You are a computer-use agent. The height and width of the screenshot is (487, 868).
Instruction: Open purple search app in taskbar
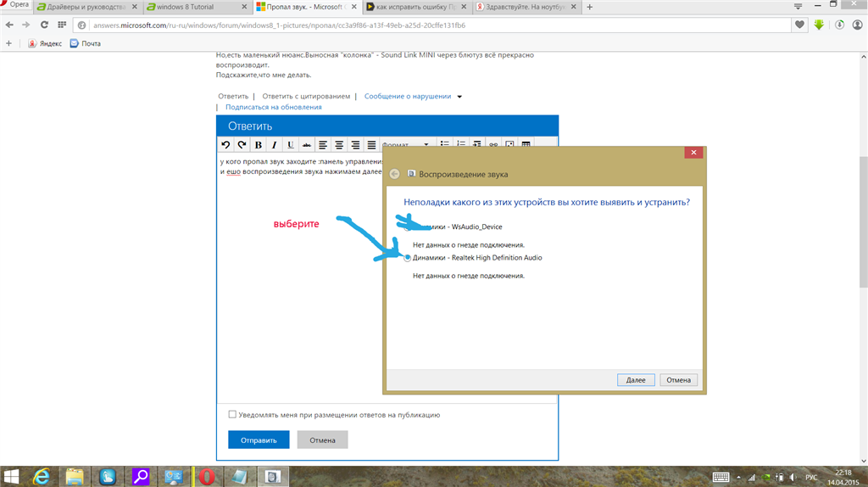pos(141,477)
